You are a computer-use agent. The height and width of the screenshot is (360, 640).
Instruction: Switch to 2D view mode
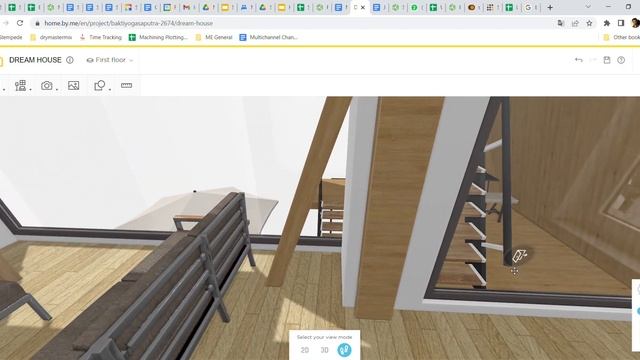(304, 350)
